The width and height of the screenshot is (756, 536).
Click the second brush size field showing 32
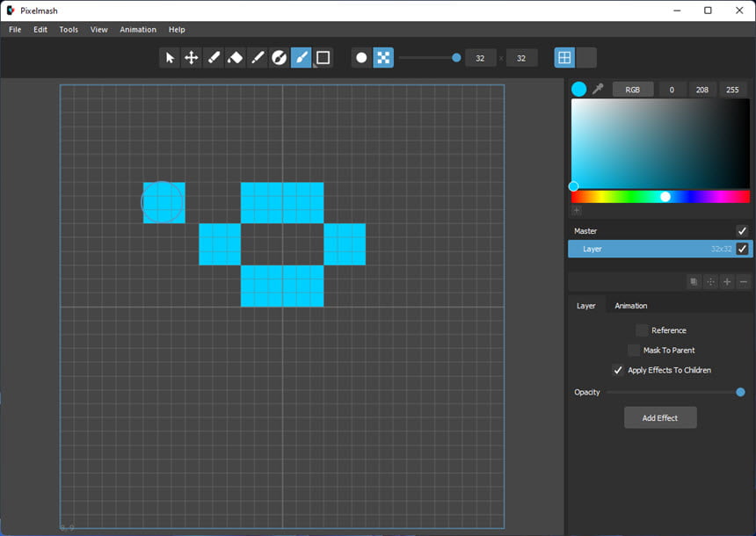[521, 58]
